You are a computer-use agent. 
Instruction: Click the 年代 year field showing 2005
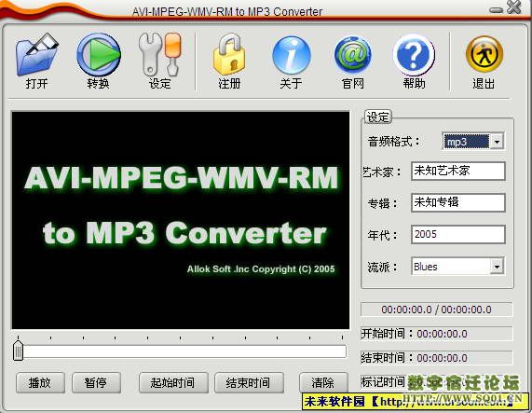pos(458,235)
